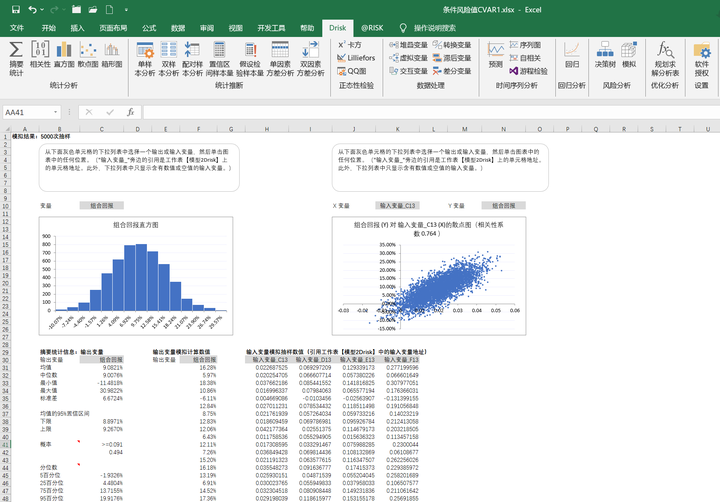Click the 交互变量 interaction variables command
This screenshot has width=720, height=502.
pos(408,71)
